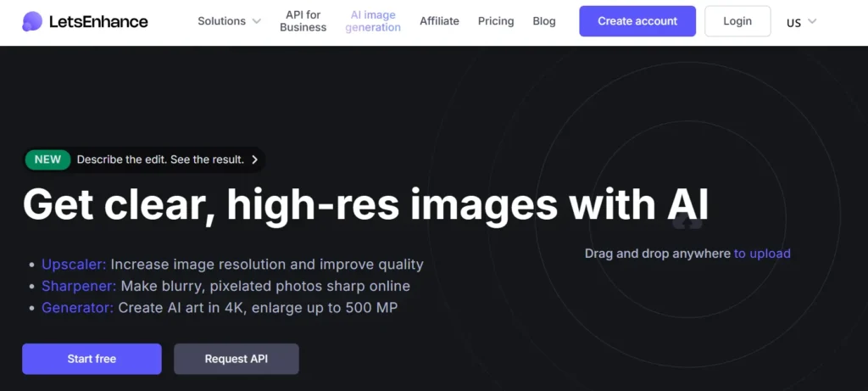Open the Blog from the navigation
868x391 pixels.
tap(544, 21)
